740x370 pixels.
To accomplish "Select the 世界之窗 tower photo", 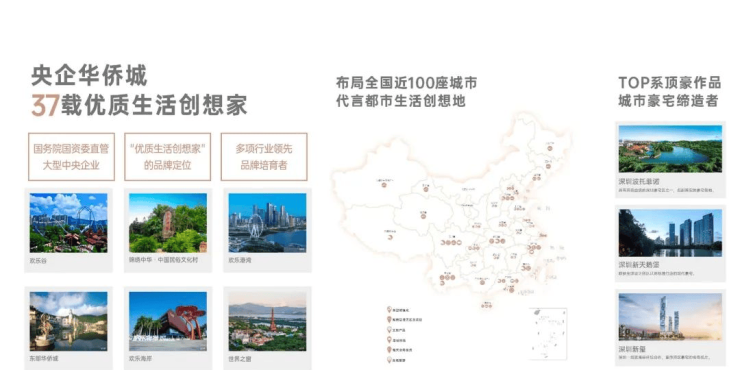I will tap(268, 321).
